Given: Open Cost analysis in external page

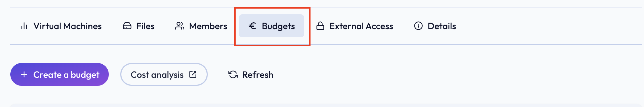Looking at the screenshot, I should (164, 74).
